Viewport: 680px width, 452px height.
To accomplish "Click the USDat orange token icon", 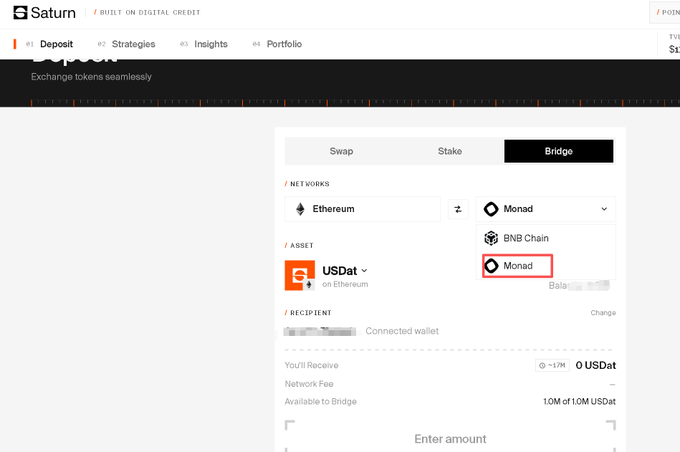I will 300,275.
